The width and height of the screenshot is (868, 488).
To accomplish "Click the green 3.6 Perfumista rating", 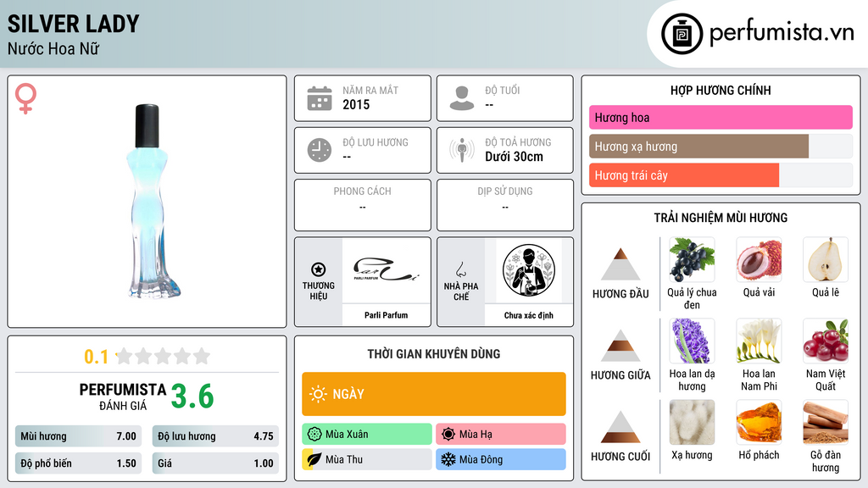I will pyautogui.click(x=192, y=396).
